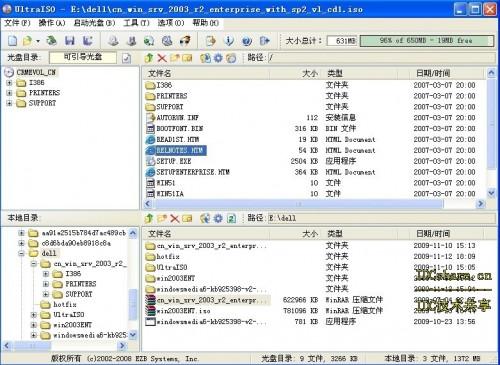
Task: Open the 选项(O) menu
Action: 171,23
